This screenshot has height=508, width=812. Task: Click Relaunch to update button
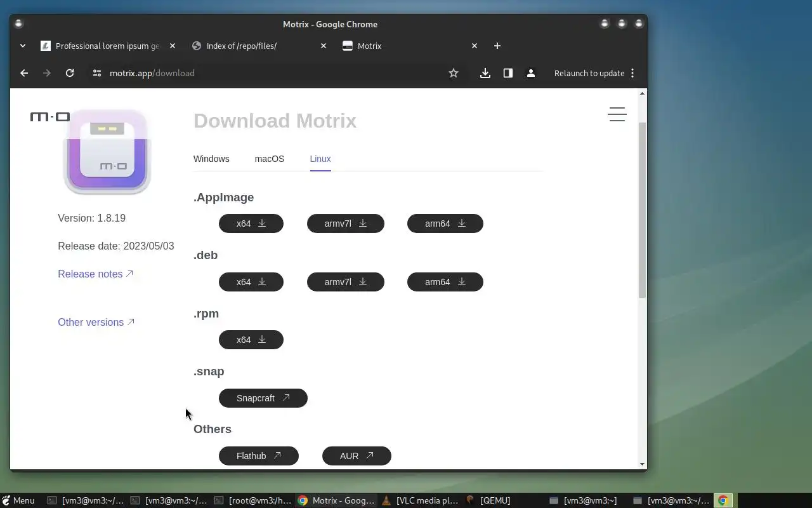[x=589, y=73]
